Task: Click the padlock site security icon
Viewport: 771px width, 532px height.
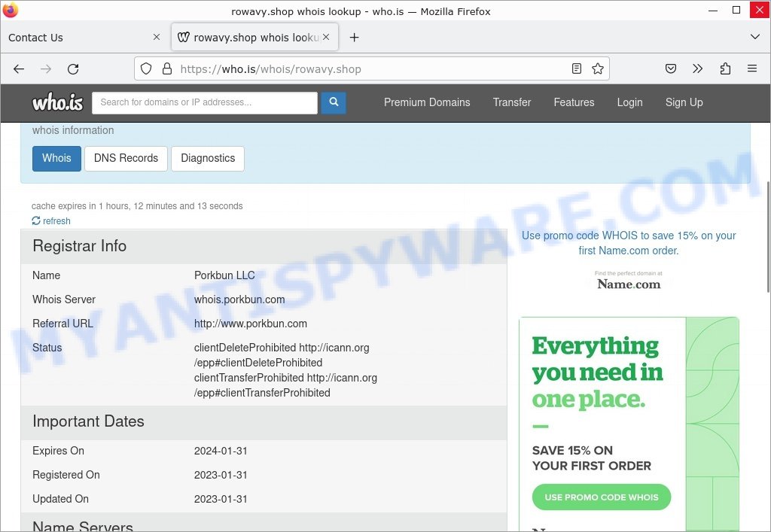Action: pos(167,68)
